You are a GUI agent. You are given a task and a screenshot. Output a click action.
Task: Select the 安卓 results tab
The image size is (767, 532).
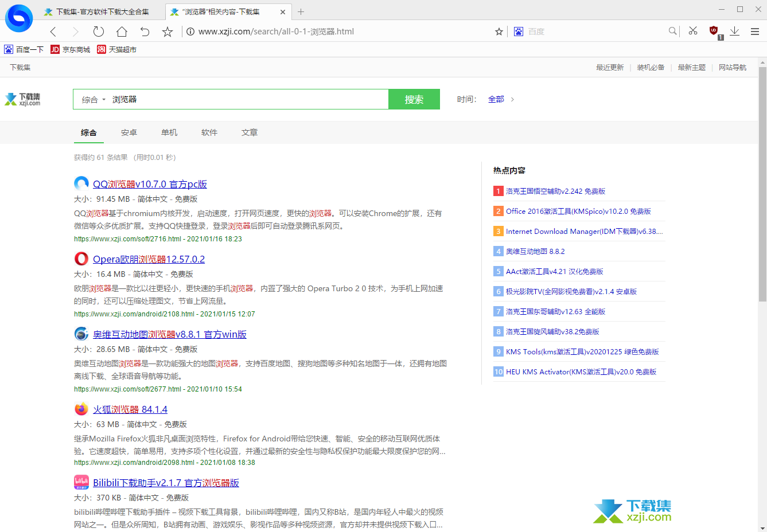pyautogui.click(x=129, y=132)
